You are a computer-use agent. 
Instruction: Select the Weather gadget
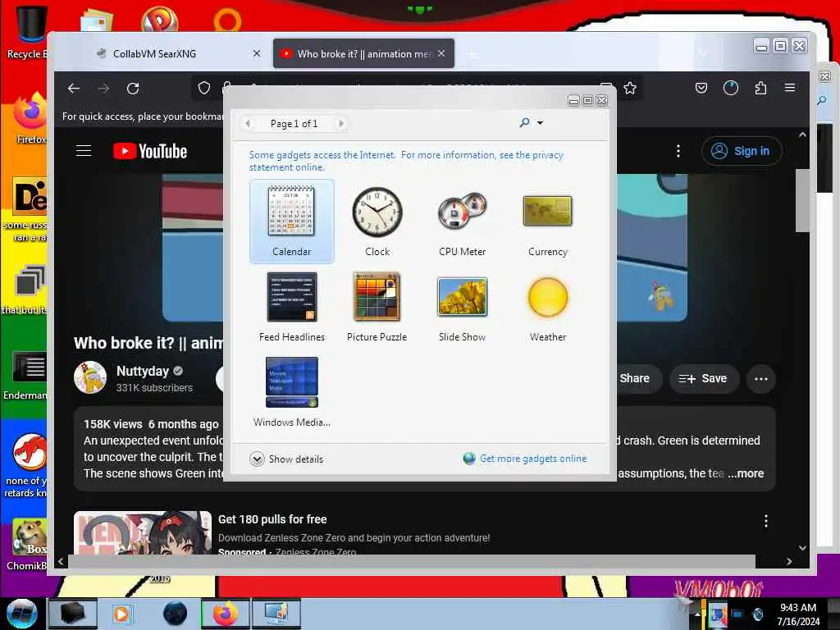pyautogui.click(x=547, y=307)
